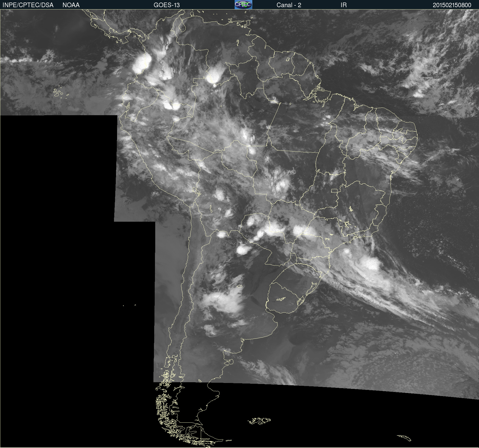Click the IR label in header
The width and height of the screenshot is (479, 448).
(x=343, y=5)
